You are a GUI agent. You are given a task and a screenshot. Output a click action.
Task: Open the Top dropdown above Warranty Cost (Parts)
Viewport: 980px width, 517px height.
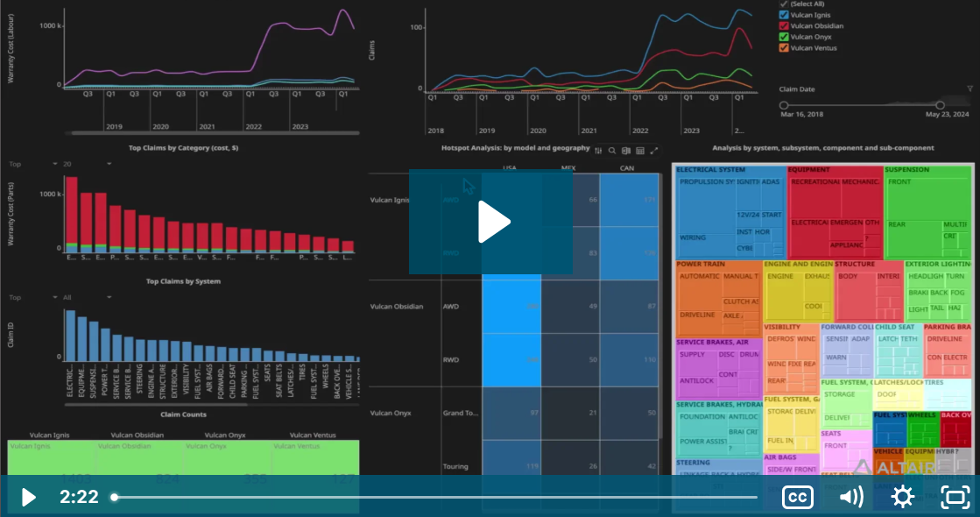tap(32, 164)
